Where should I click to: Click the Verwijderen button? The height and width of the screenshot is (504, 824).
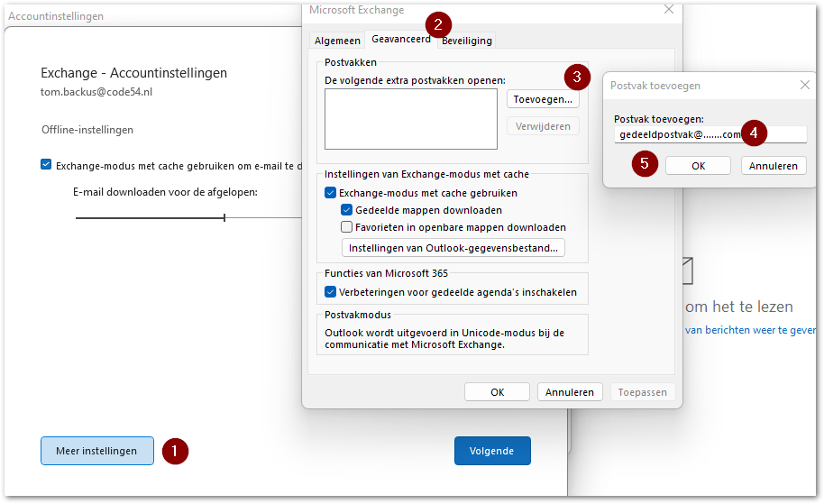pos(543,126)
